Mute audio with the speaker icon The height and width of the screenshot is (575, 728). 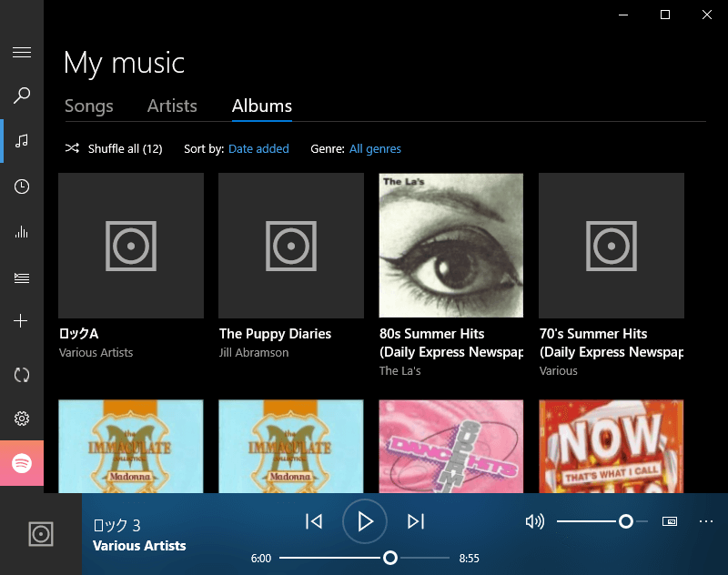click(x=534, y=521)
